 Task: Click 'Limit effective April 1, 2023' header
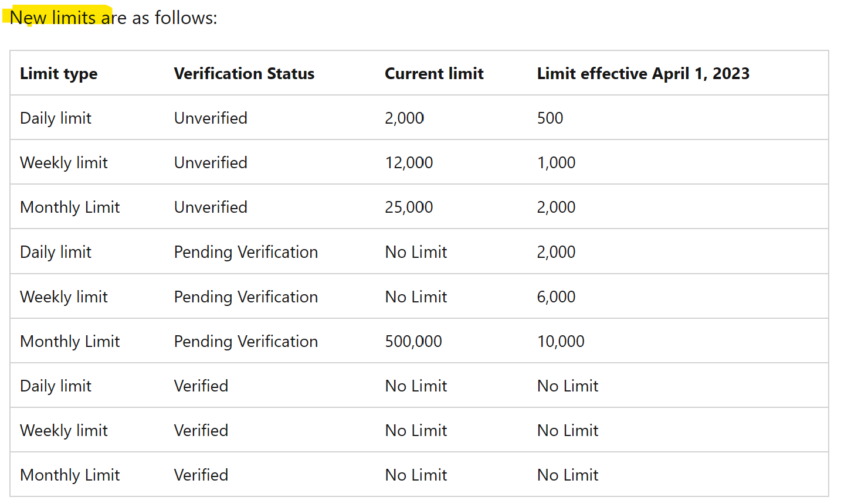(643, 74)
